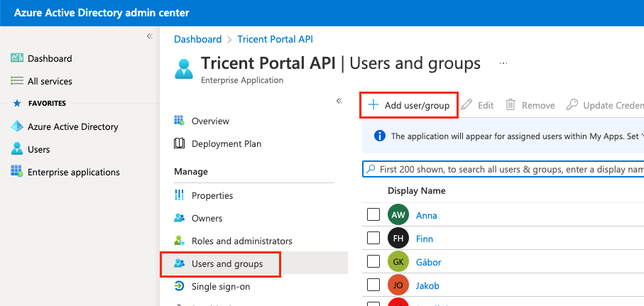The width and height of the screenshot is (644, 306).
Task: Click the FH avatar for Finn
Action: (x=398, y=239)
